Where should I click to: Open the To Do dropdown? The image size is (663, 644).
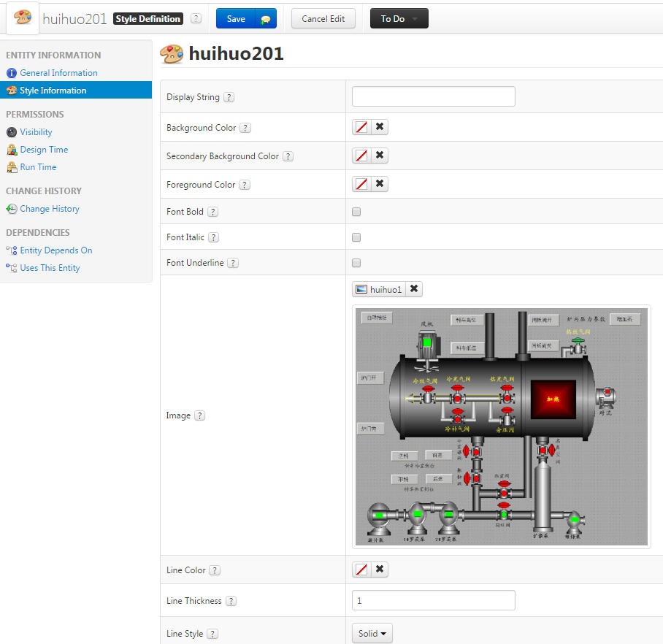coord(399,18)
